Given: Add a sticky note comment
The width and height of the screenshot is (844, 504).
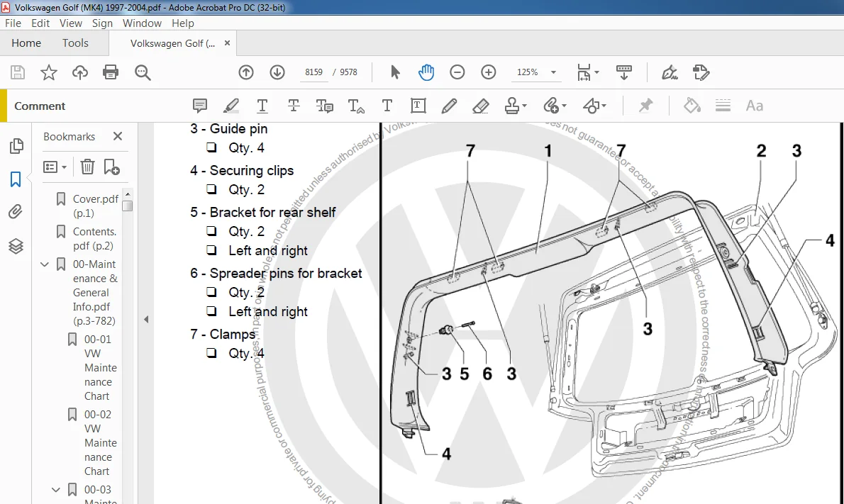Looking at the screenshot, I should click(x=200, y=106).
